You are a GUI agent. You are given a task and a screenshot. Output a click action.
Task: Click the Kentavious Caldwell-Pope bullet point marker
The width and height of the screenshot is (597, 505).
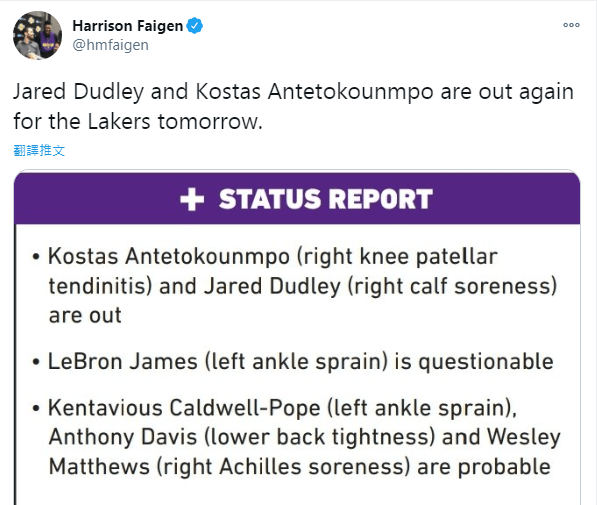point(36,408)
